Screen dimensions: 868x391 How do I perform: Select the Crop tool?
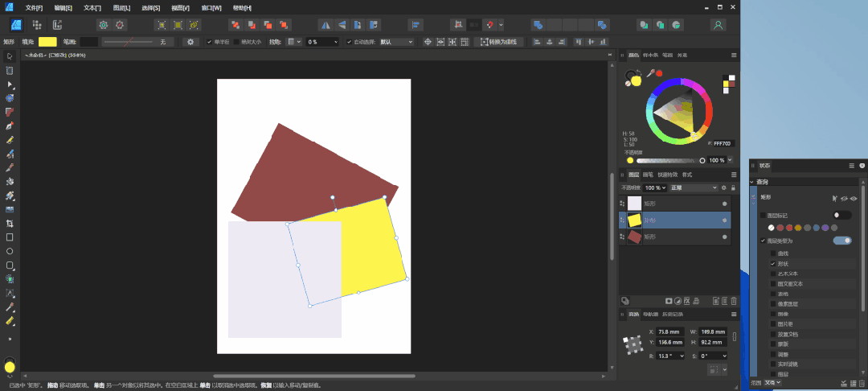click(10, 223)
